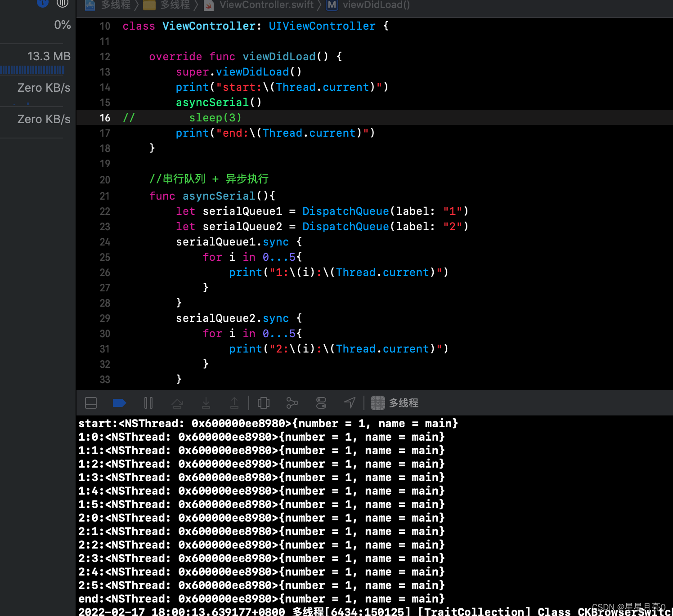
Task: Click the TraitCollection log line in console
Action: coord(376,612)
